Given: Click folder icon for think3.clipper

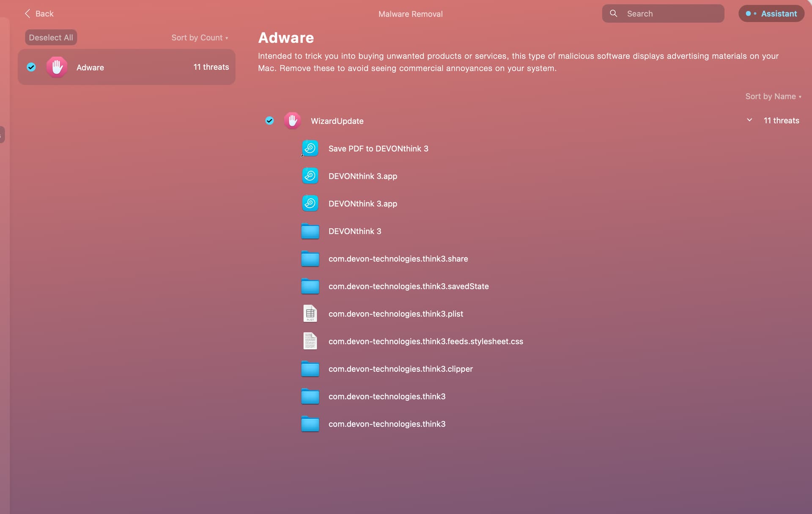Looking at the screenshot, I should click(310, 368).
